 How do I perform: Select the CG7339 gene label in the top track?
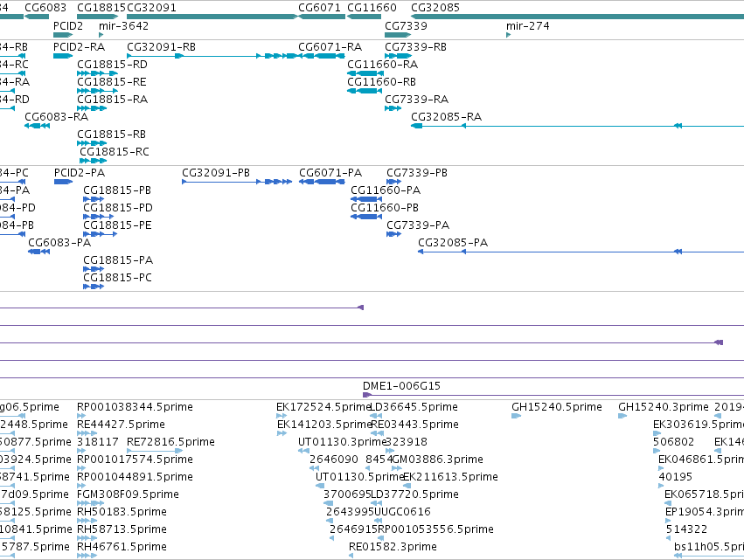pos(406,25)
